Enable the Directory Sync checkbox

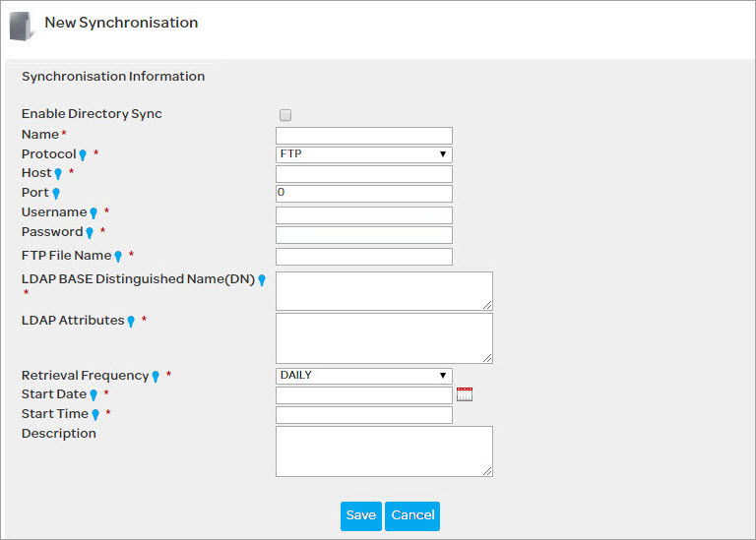click(285, 115)
